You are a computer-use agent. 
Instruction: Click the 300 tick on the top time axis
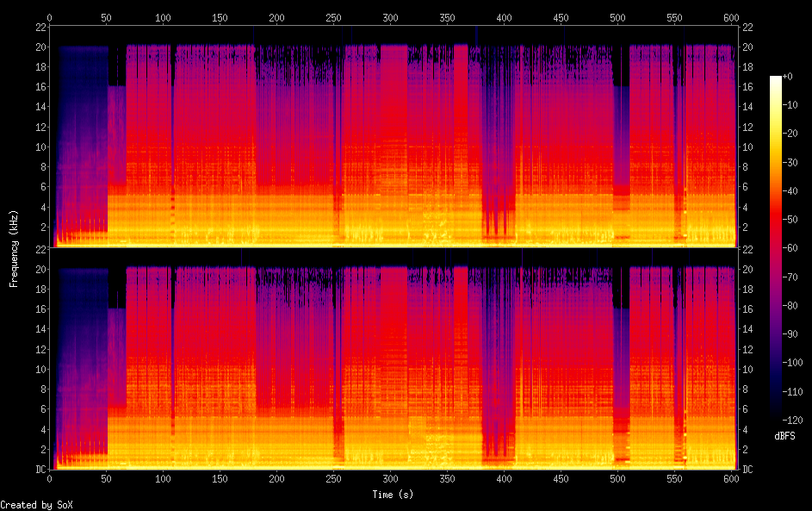point(391,17)
